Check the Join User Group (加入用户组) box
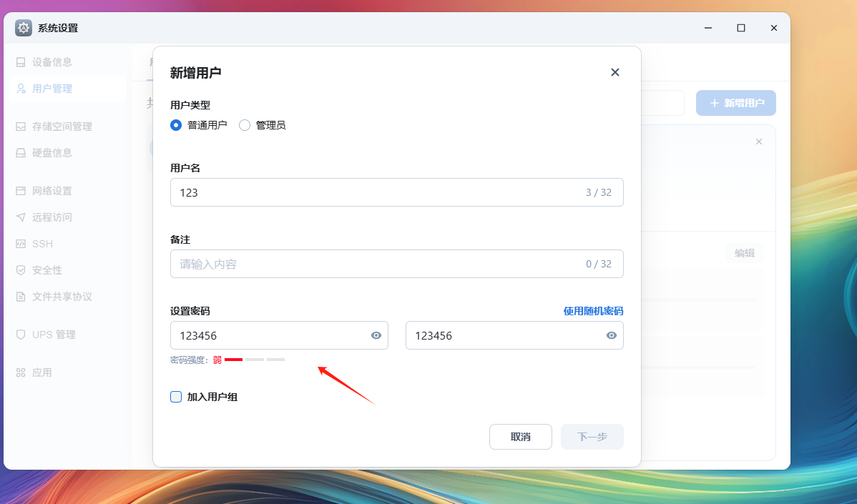The height and width of the screenshot is (504, 857). [x=176, y=397]
